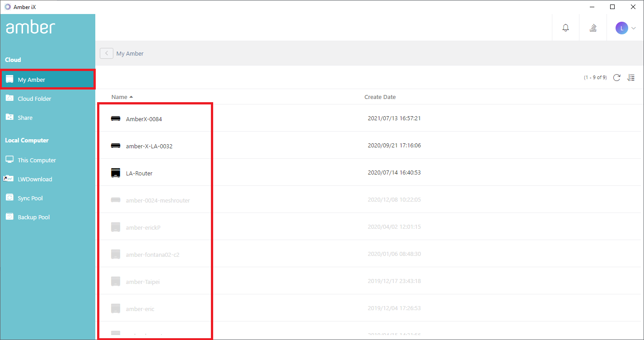Select the amber-0024-meshrouter device name
The image size is (644, 340).
(x=158, y=201)
